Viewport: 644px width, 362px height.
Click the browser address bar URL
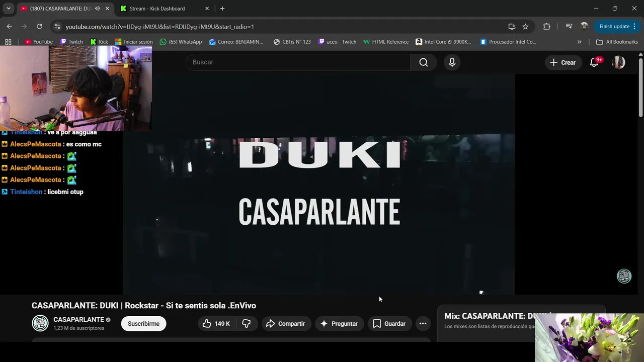click(159, 27)
